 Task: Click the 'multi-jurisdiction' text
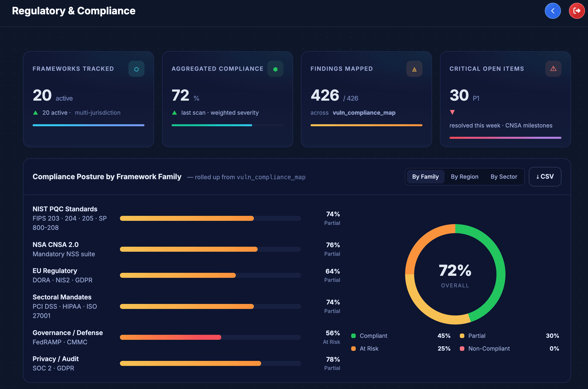[98, 113]
